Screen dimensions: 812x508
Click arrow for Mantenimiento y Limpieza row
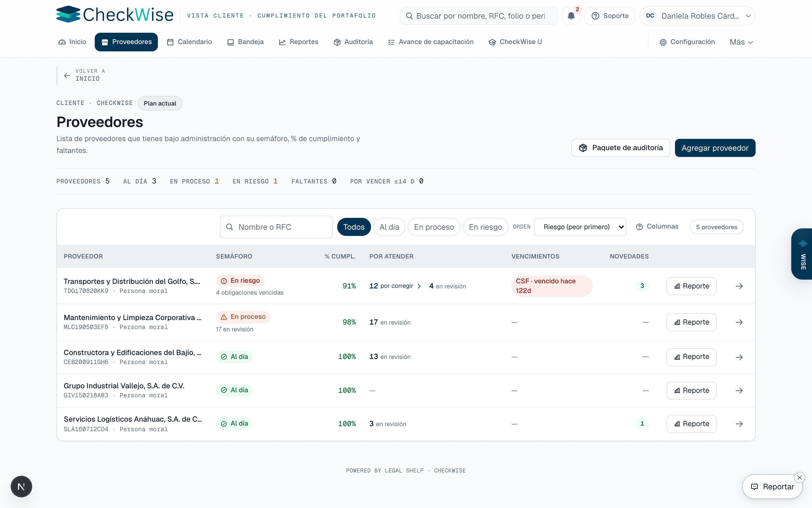[x=739, y=322]
